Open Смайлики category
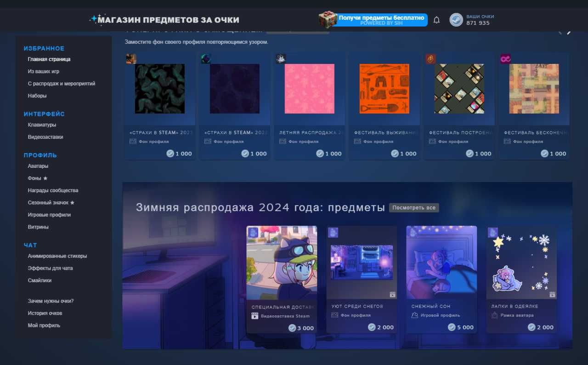This screenshot has height=365, width=588. pyautogui.click(x=40, y=280)
